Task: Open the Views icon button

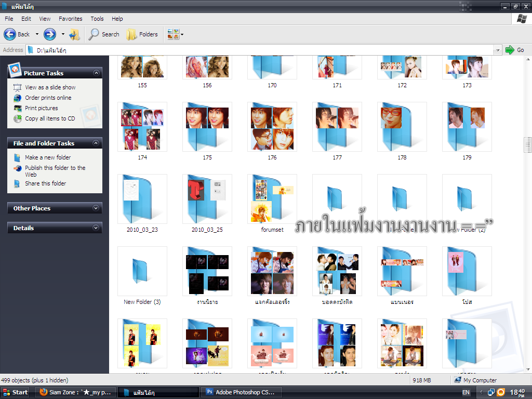Action: [173, 34]
